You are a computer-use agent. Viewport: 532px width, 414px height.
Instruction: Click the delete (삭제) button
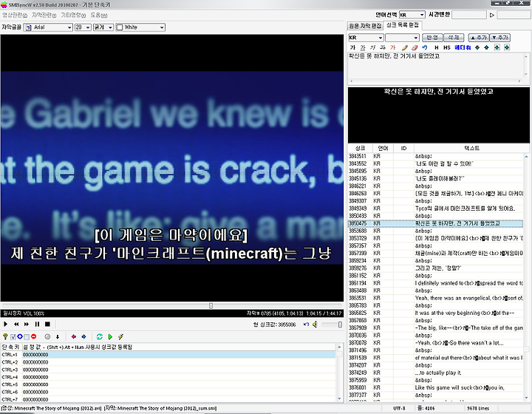tap(453, 37)
